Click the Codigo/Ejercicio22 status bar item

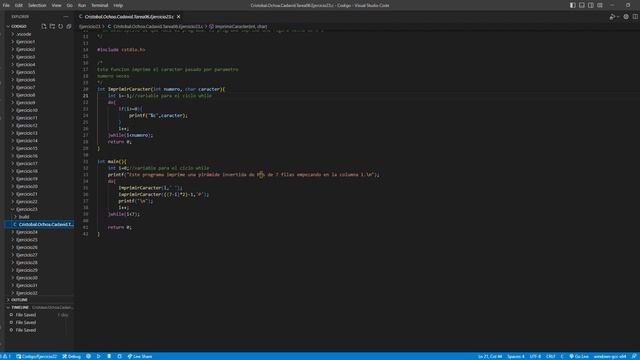click(37, 356)
